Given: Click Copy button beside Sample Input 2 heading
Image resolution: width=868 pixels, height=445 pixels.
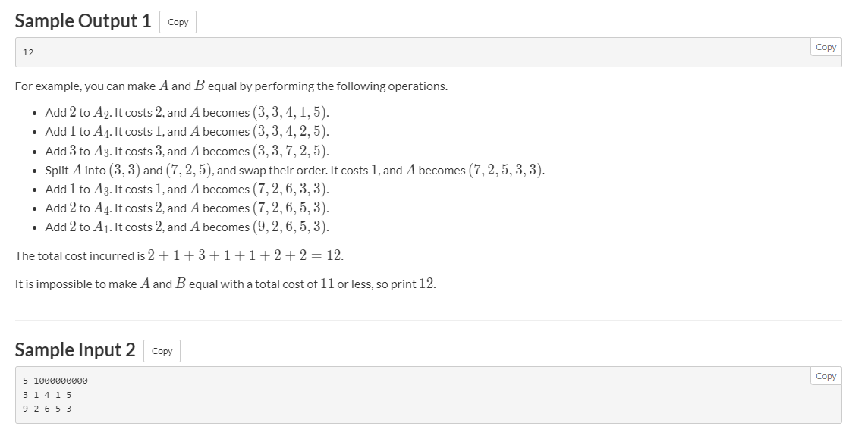Looking at the screenshot, I should 162,351.
